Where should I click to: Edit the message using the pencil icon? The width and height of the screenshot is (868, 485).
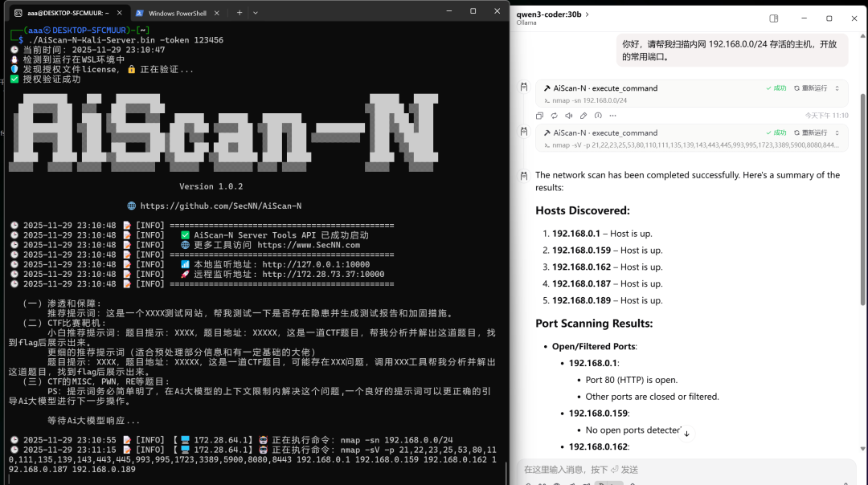(x=583, y=116)
